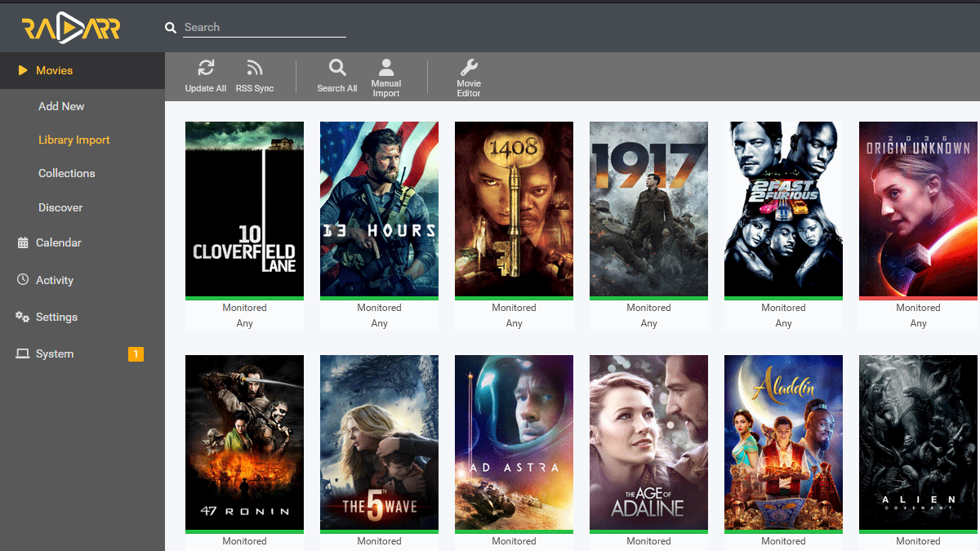Open the 13 Hours movie poster
This screenshot has width=980, height=551.
(x=379, y=209)
